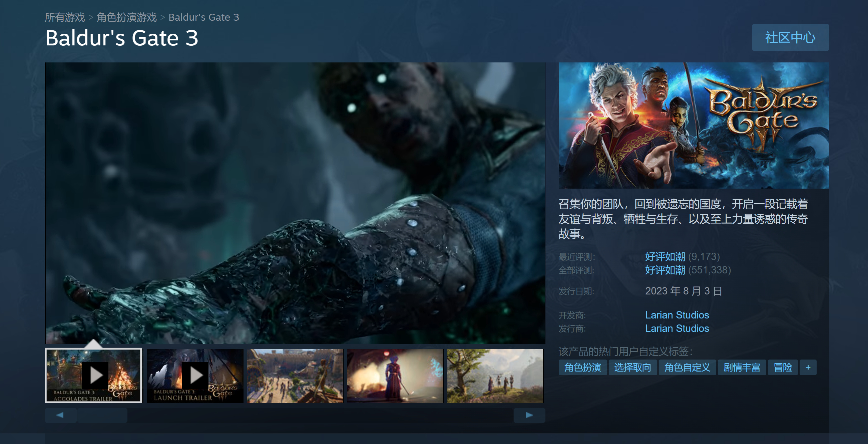
Task: Open developer Larian Studios link
Action: (x=677, y=315)
